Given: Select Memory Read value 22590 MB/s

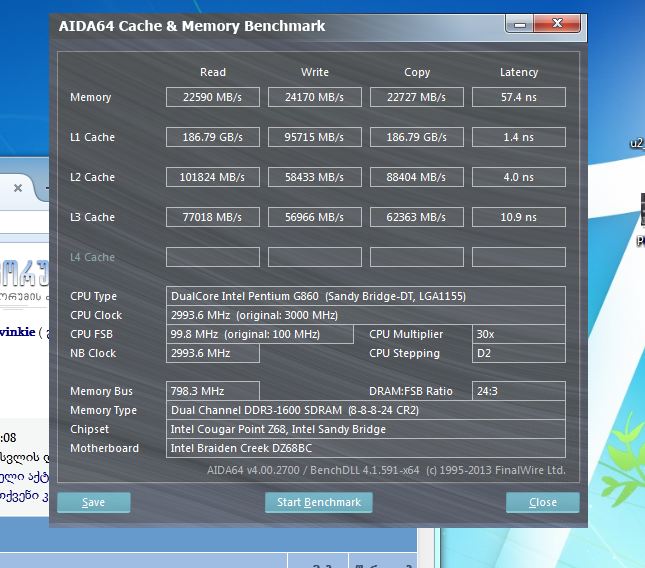Looking at the screenshot, I should pyautogui.click(x=213, y=97).
